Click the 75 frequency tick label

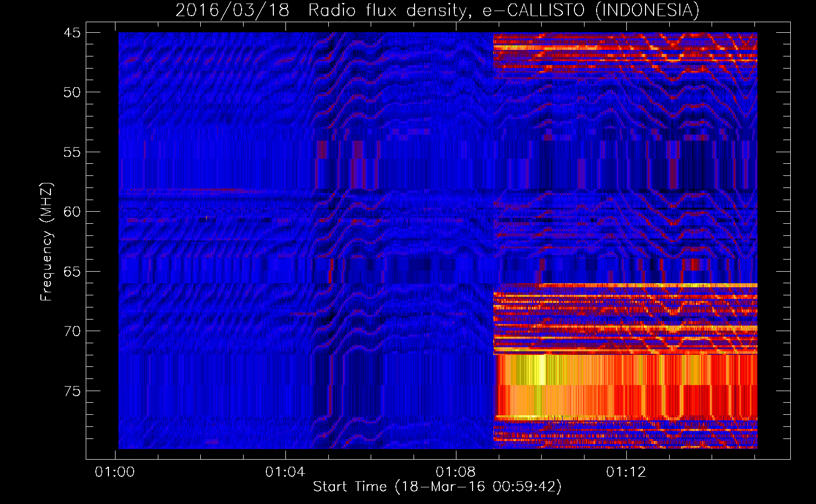(x=72, y=391)
